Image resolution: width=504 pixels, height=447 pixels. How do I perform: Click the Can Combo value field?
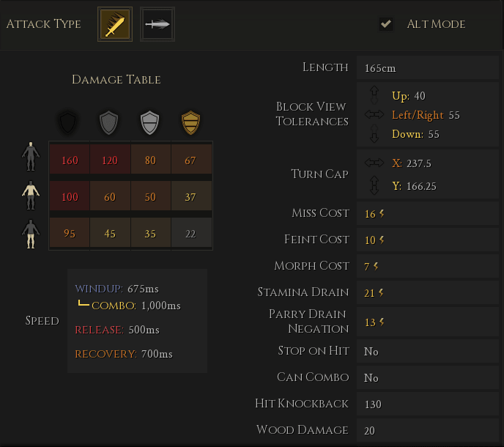tap(371, 378)
